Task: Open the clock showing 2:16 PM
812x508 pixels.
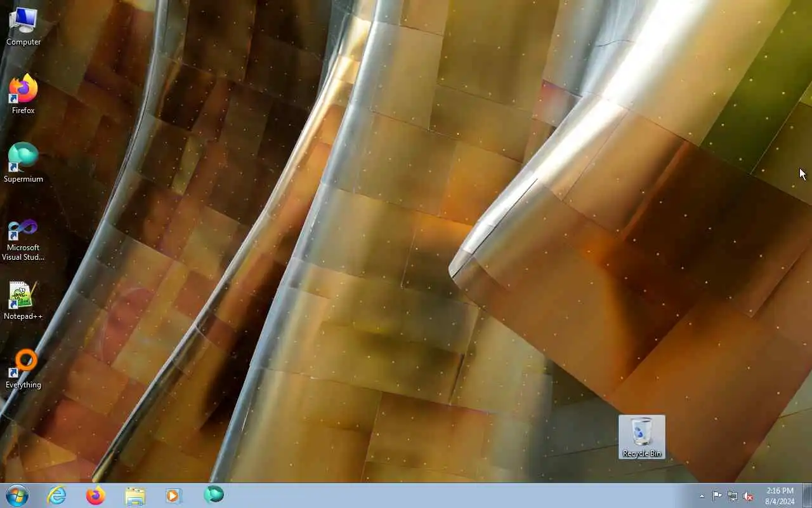Action: pyautogui.click(x=780, y=496)
